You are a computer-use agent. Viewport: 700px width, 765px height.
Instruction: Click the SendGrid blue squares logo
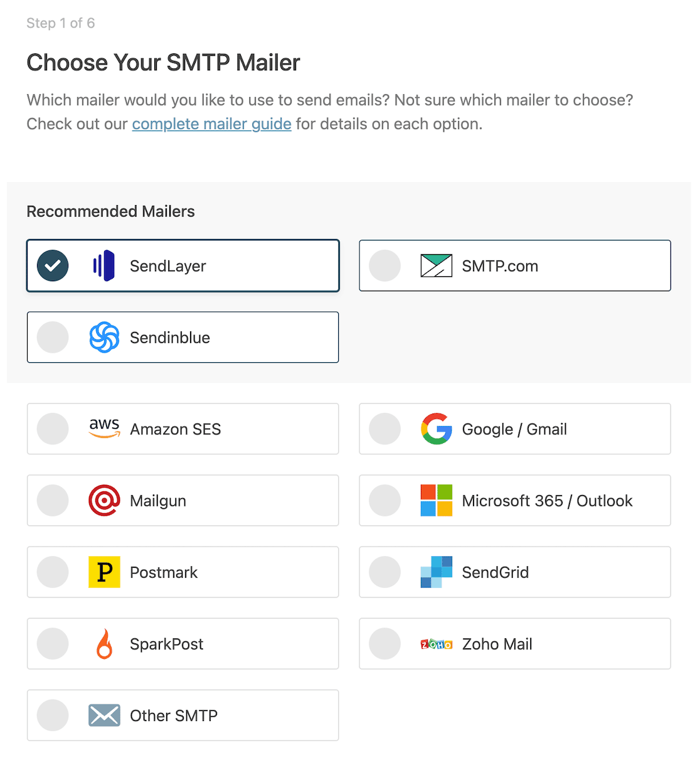[x=436, y=572]
